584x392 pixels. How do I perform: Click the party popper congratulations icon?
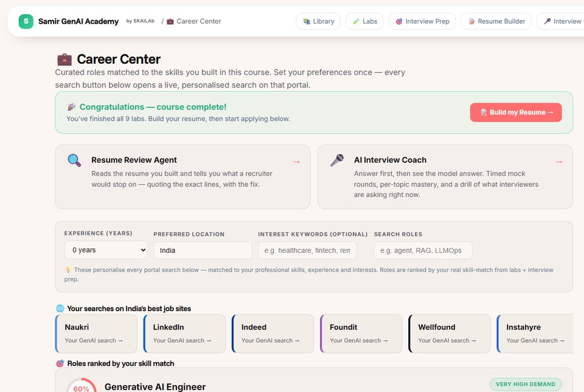[x=72, y=107]
